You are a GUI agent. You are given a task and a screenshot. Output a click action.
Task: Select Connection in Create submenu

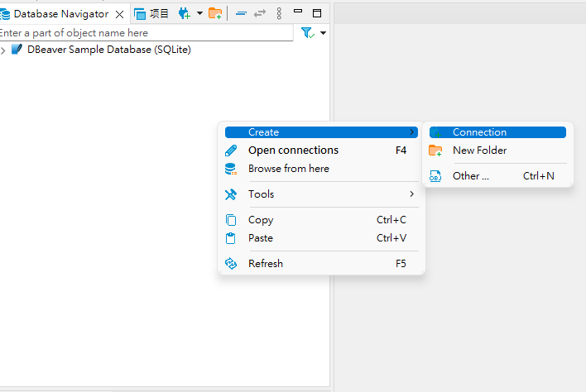click(497, 132)
